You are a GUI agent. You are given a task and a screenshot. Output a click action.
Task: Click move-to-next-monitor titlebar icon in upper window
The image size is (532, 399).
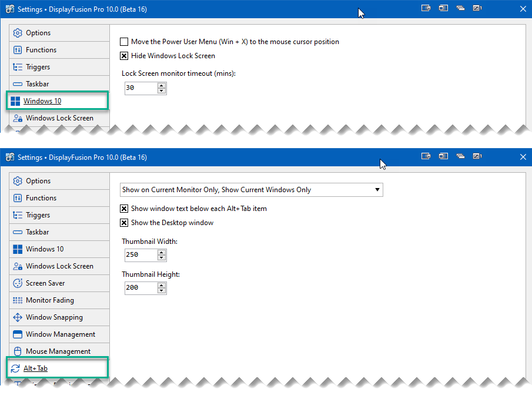tap(426, 8)
